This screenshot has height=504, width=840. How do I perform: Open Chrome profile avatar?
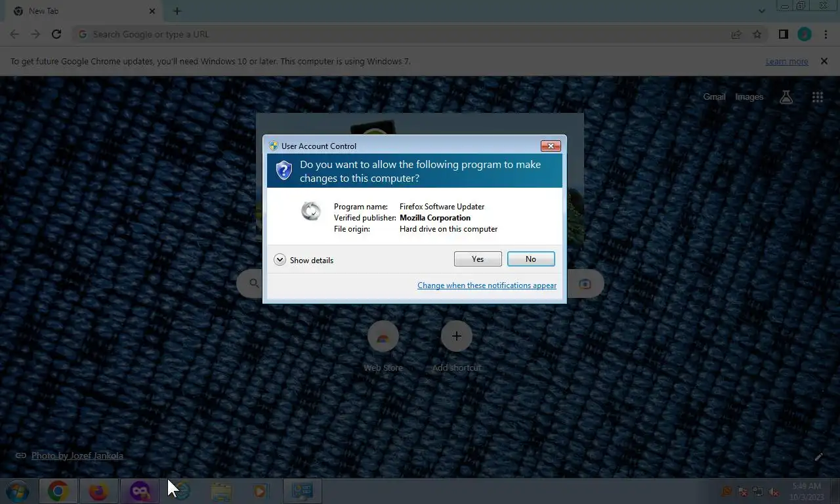click(x=805, y=34)
